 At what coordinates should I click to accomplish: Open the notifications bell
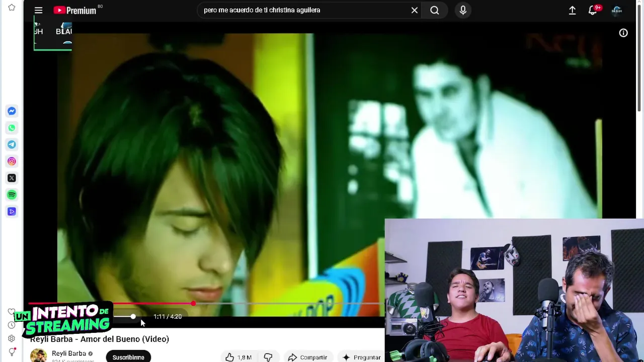[593, 10]
